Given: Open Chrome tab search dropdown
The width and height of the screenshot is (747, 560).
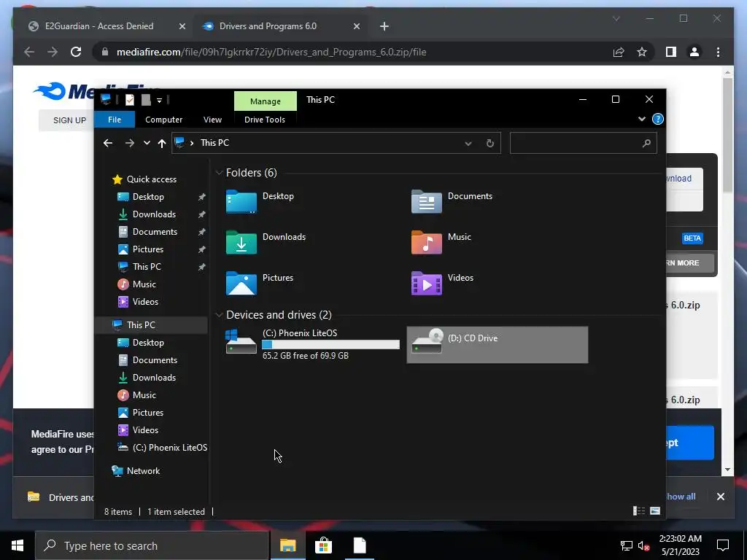Looking at the screenshot, I should coord(616,18).
